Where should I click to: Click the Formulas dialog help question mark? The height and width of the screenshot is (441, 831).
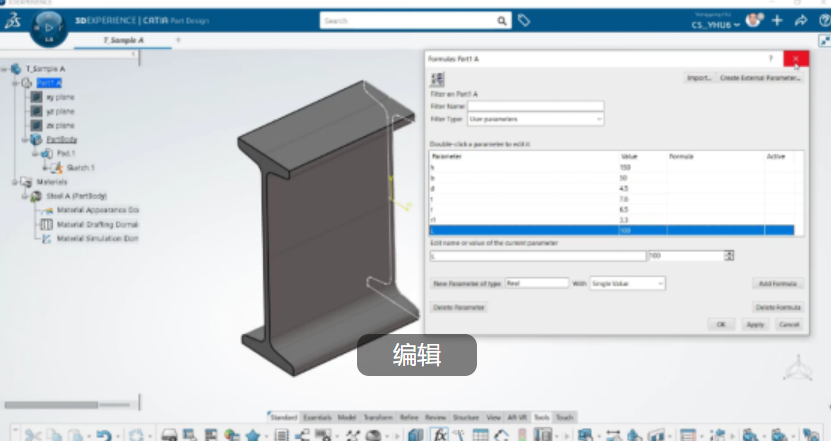(771, 59)
